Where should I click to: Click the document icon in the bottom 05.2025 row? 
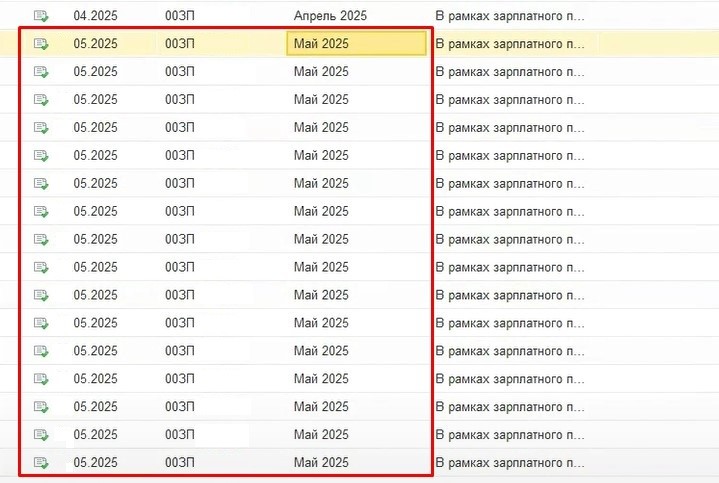pos(41,463)
